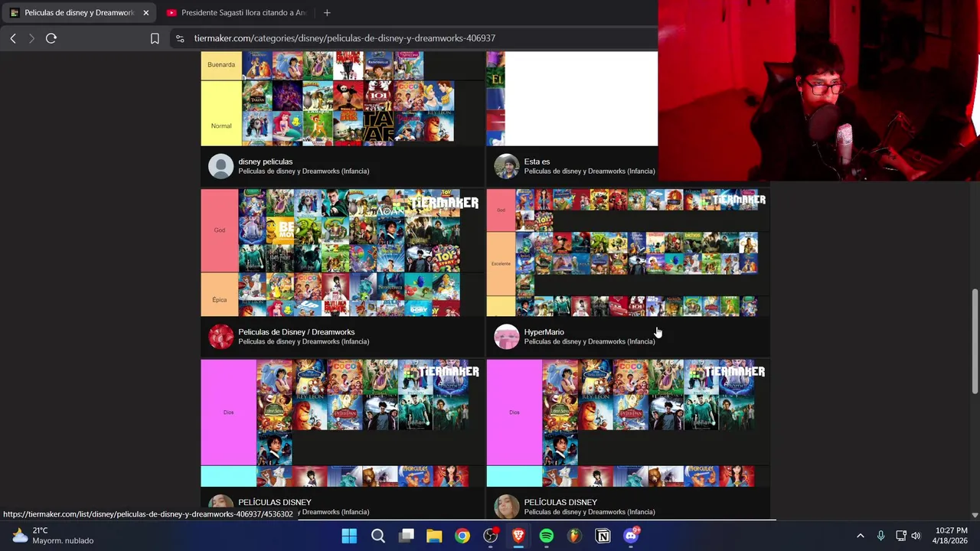This screenshot has width=980, height=551.
Task: Go back with the browser back arrow
Action: (13, 38)
